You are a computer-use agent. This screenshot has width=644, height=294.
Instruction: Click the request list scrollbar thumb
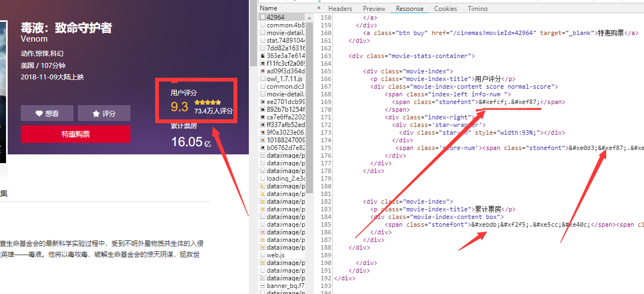(310, 107)
